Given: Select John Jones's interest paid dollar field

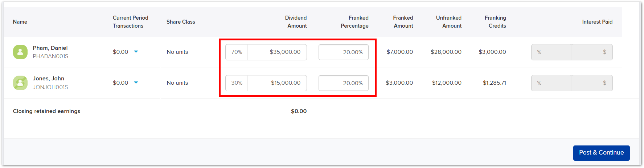Looking at the screenshot, I should (x=592, y=83).
